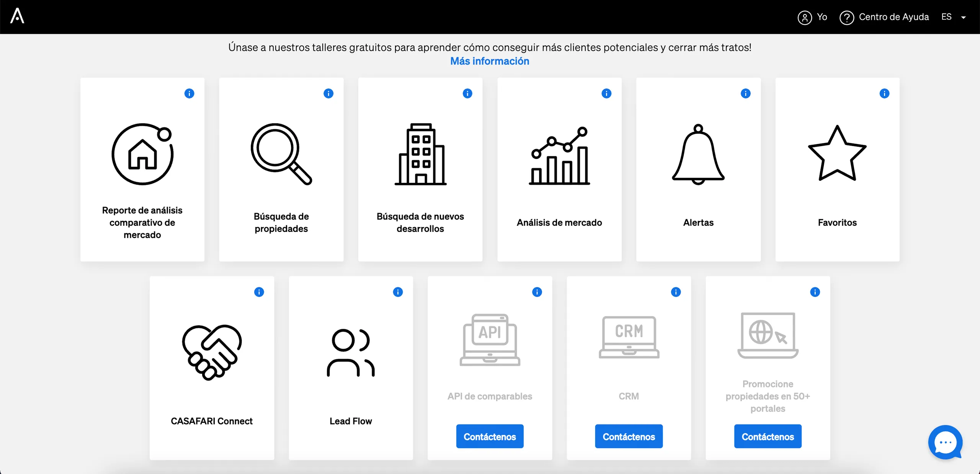Screen dimensions: 980x474
Task: Open Análisis de mercado chart icon
Action: coord(559,156)
